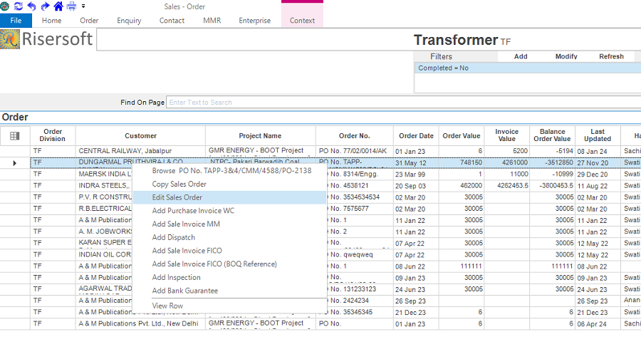Image resolution: width=641 pixels, height=364 pixels.
Task: Open the quick access toolbar customize dropdown
Action: [x=83, y=6]
